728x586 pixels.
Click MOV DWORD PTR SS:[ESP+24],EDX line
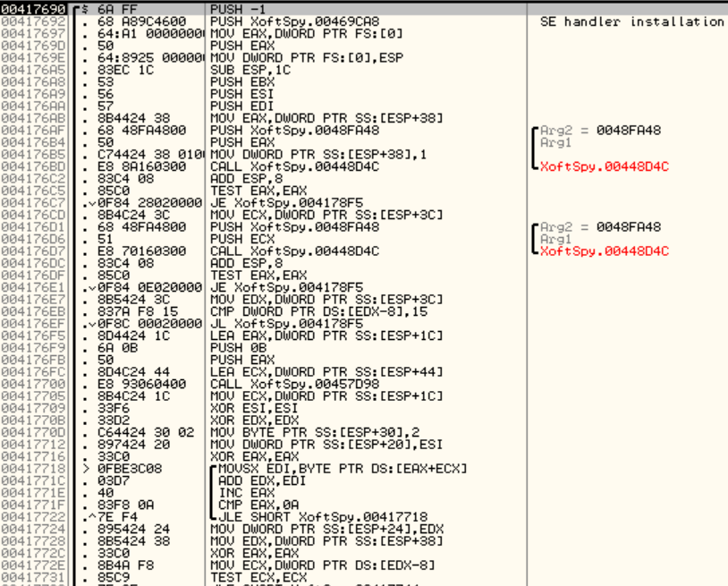[326, 529]
